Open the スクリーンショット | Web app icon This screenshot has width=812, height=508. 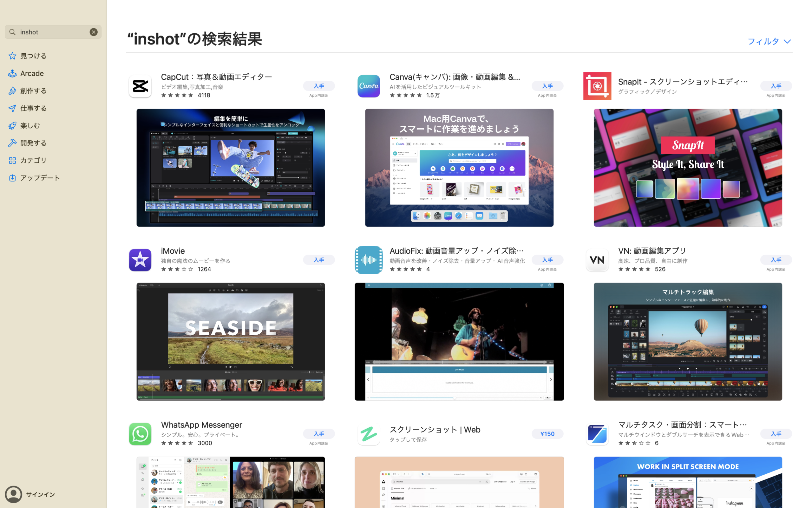coord(369,434)
